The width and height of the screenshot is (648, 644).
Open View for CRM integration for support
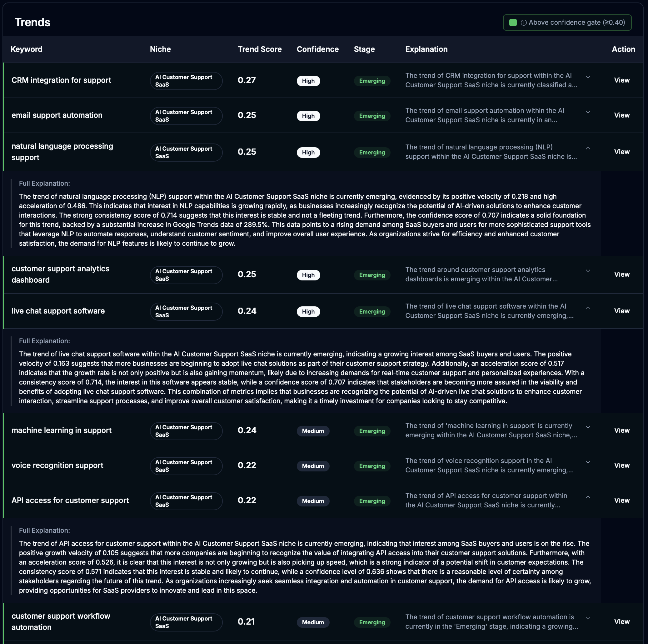621,80
